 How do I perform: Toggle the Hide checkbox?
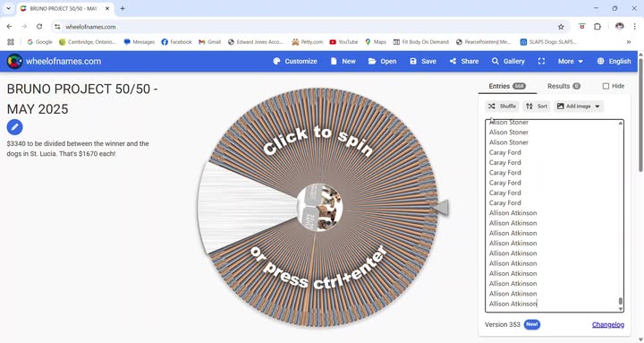click(x=606, y=86)
